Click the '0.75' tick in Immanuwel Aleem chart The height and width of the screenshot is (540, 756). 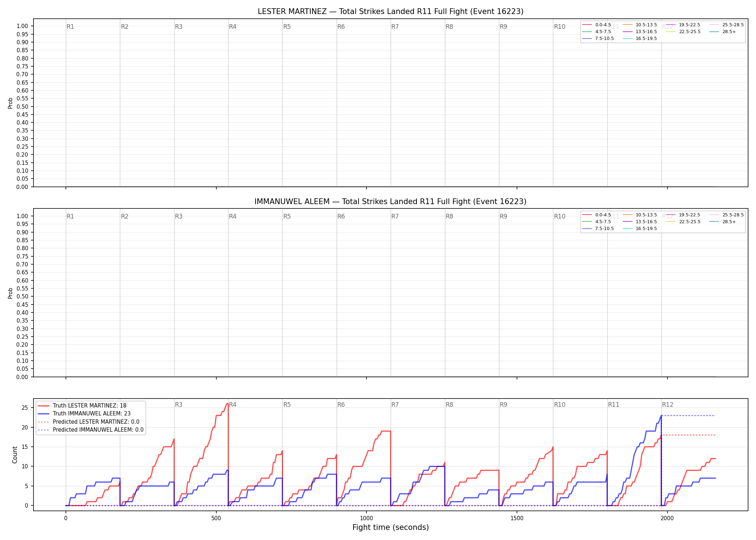point(22,256)
